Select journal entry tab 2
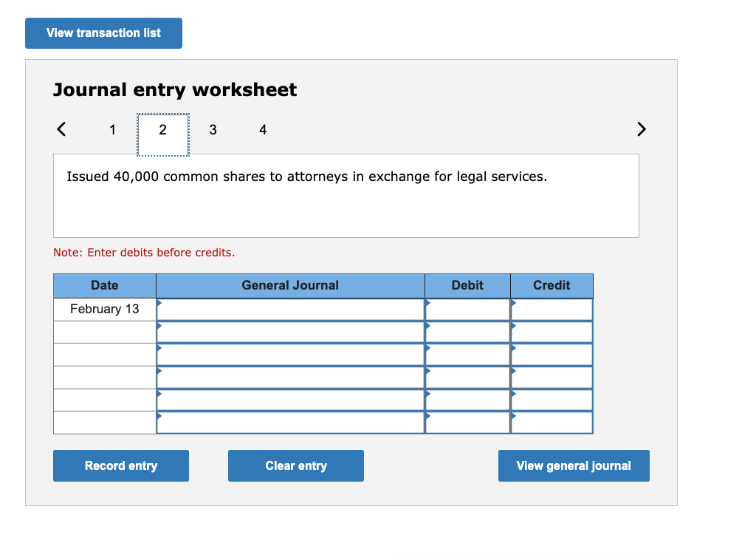Image resolution: width=756 pixels, height=557 pixels. (163, 134)
